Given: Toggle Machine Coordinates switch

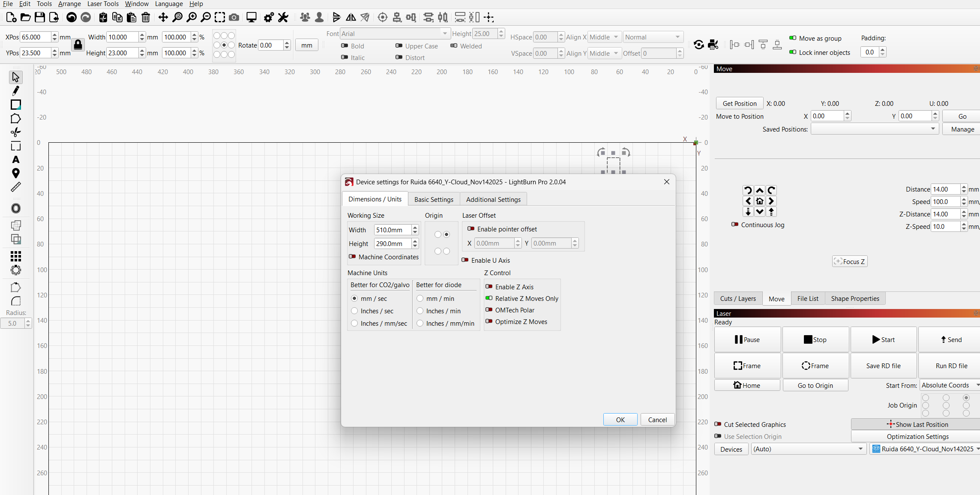Looking at the screenshot, I should pyautogui.click(x=352, y=257).
